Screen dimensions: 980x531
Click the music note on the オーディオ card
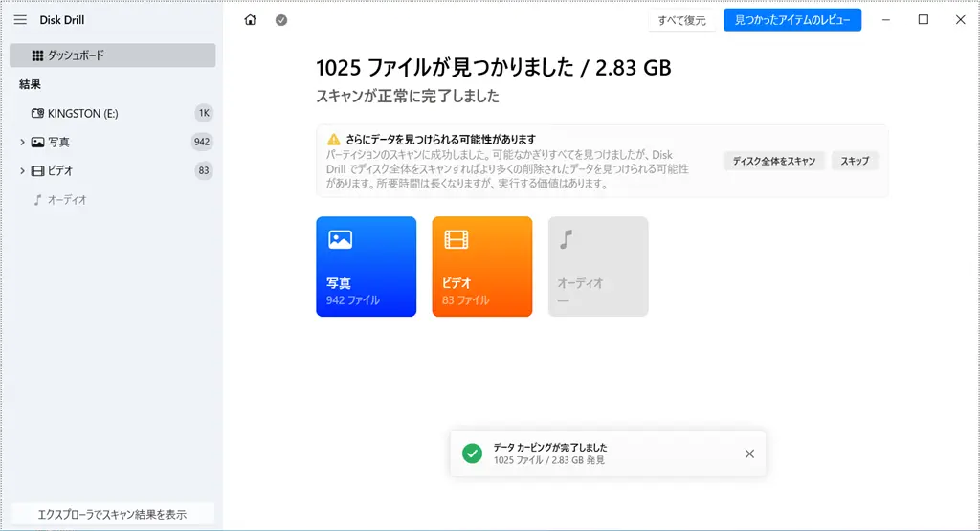[567, 239]
